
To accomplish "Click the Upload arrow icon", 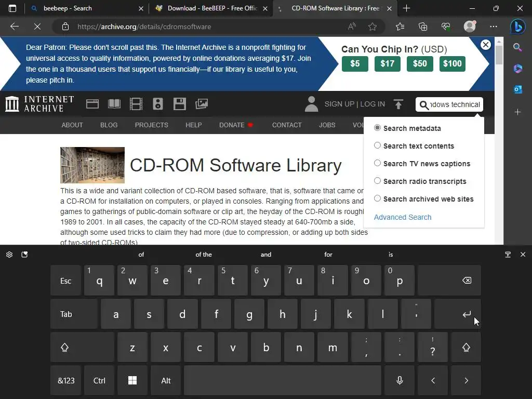I will [x=398, y=104].
